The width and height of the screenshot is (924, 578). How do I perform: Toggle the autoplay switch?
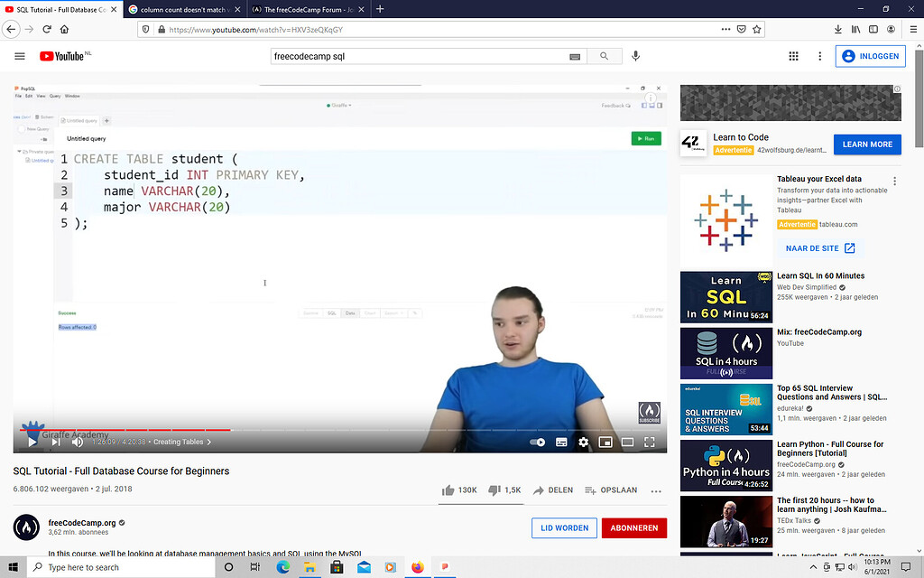(x=538, y=442)
